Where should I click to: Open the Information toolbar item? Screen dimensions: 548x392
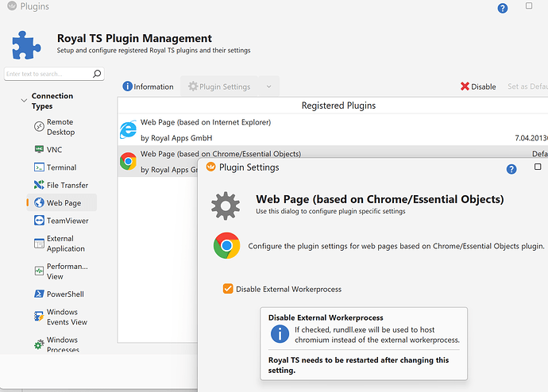148,86
